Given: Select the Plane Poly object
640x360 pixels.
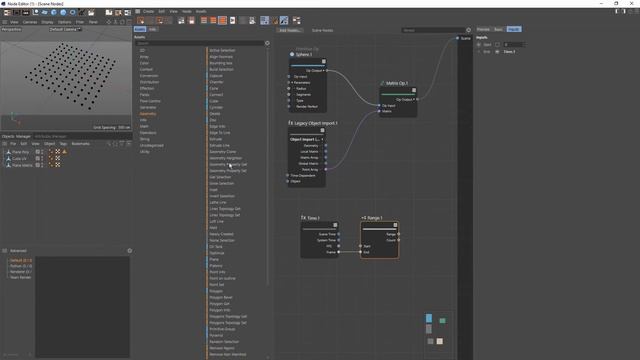Looking at the screenshot, I should coord(20,152).
